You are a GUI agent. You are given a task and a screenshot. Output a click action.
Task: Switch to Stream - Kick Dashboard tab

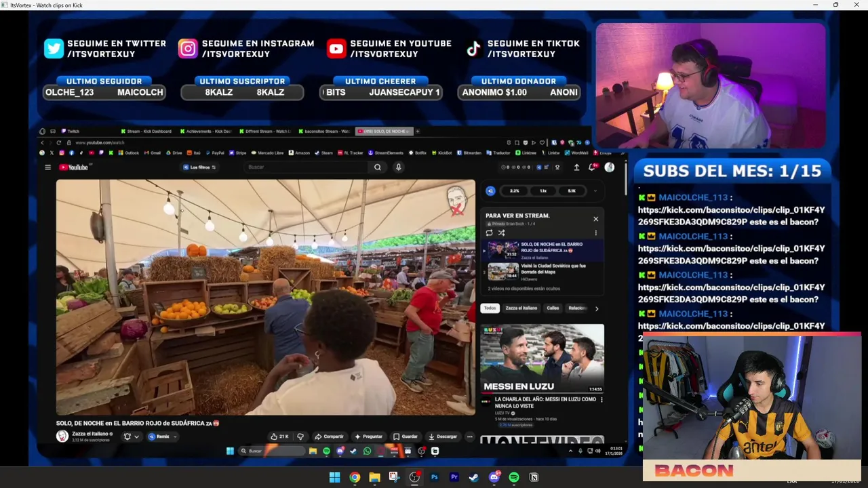coord(146,131)
